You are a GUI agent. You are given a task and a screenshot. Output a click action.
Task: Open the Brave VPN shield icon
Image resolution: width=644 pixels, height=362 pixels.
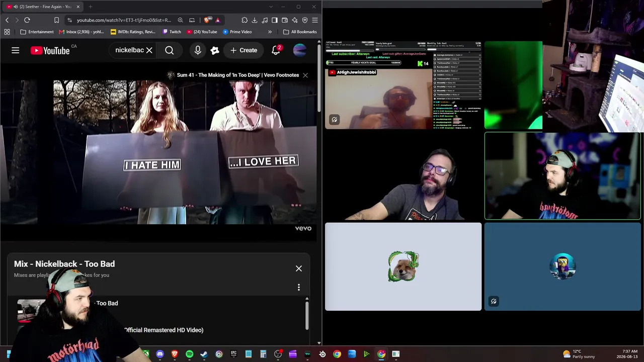[x=305, y=20]
